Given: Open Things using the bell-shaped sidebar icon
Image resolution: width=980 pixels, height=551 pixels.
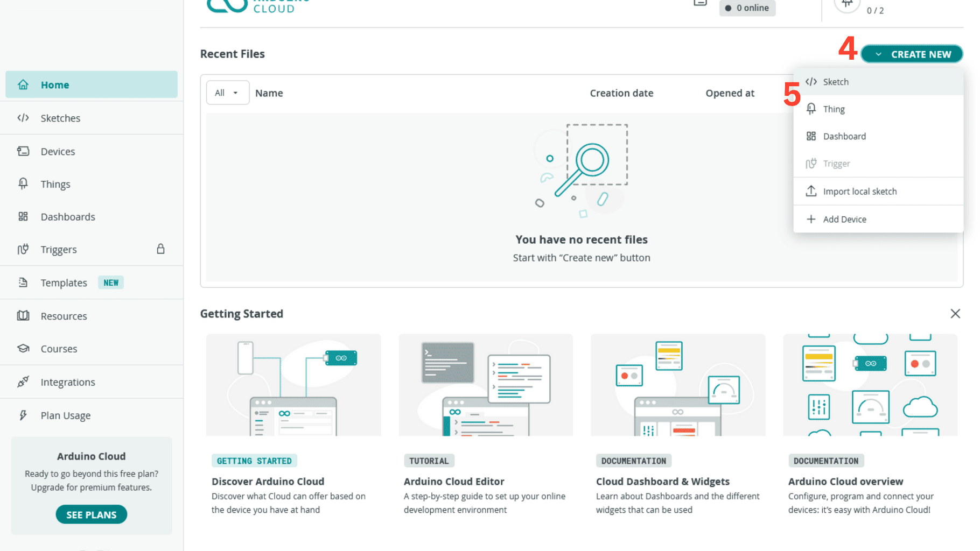Looking at the screenshot, I should (x=23, y=184).
